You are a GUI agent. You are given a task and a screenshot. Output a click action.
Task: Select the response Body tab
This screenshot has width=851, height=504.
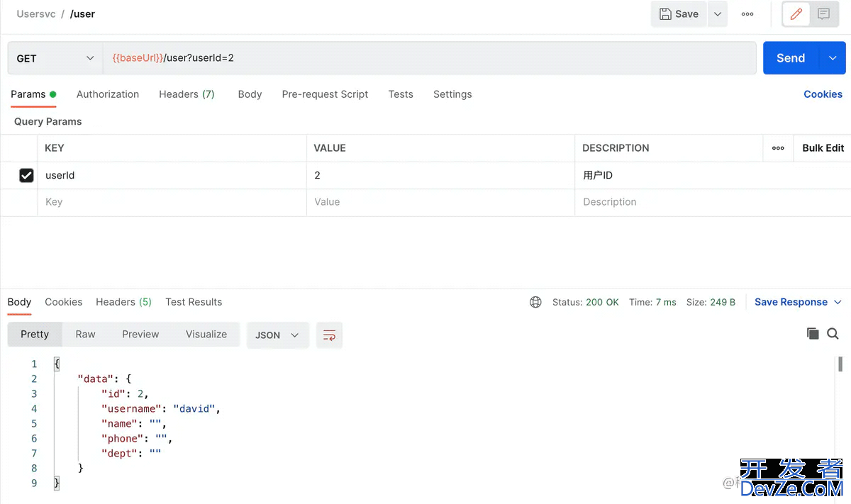[19, 302]
